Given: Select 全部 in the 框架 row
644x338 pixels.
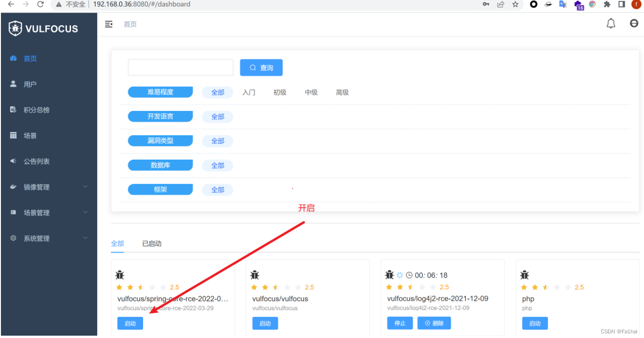Looking at the screenshot, I should click(x=217, y=190).
